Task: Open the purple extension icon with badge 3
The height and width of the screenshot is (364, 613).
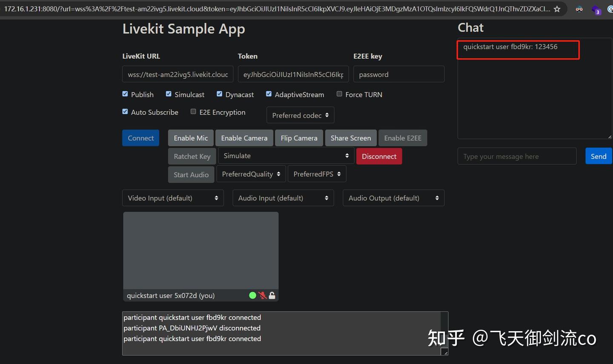Action: point(596,10)
